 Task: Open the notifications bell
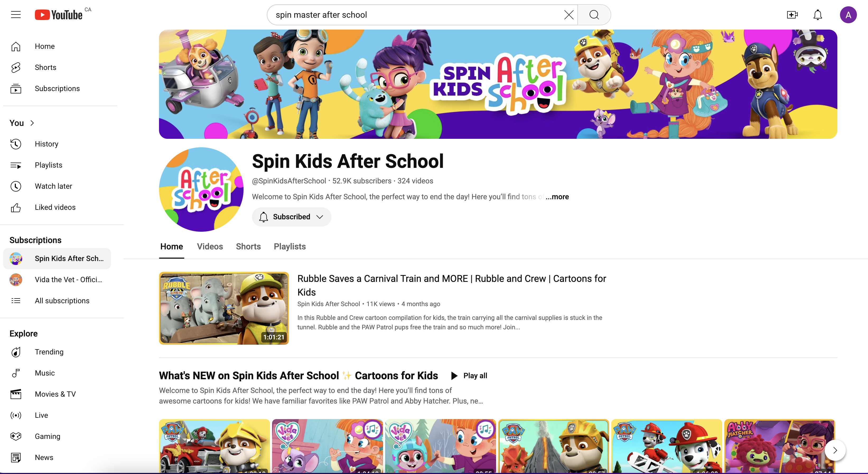[x=818, y=15]
